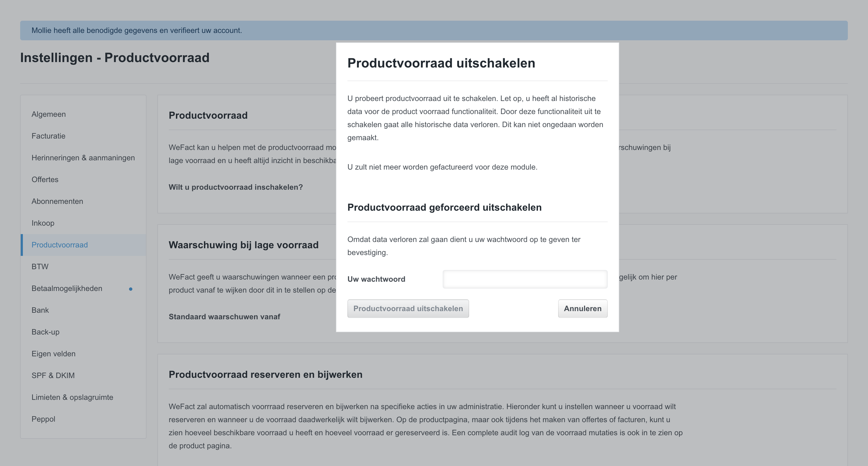
Task: Select the active Productvoorraad sidebar item
Action: tap(60, 245)
